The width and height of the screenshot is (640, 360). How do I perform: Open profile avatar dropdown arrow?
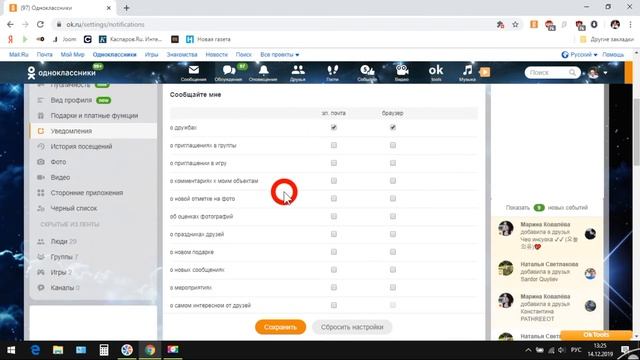(x=605, y=73)
